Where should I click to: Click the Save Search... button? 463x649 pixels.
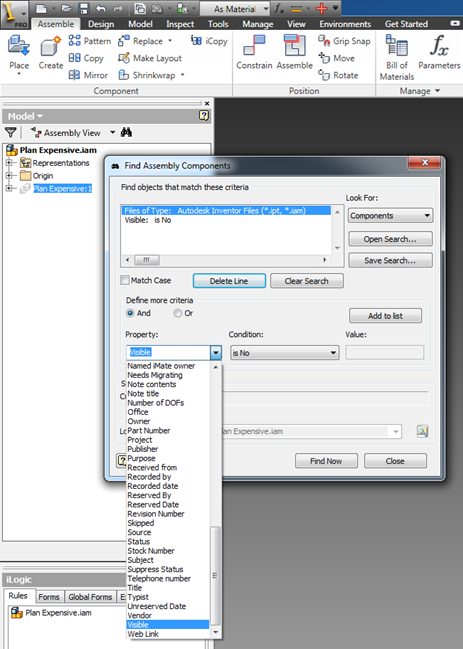point(390,260)
